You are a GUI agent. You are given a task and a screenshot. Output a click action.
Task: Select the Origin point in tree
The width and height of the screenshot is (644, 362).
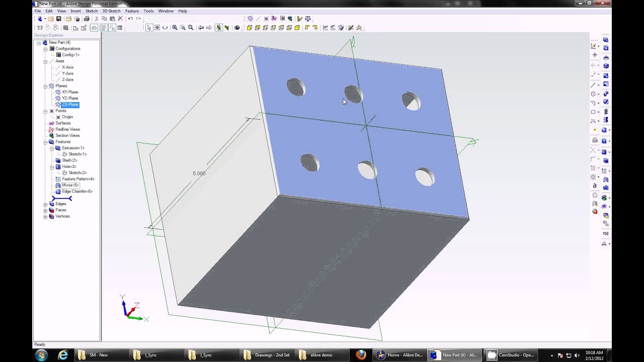pyautogui.click(x=67, y=117)
